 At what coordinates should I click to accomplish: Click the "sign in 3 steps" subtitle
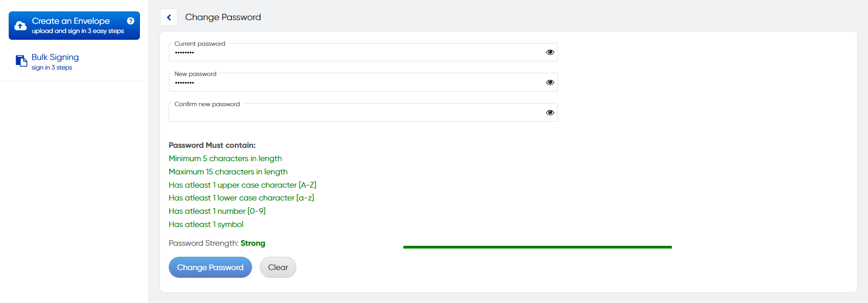[x=52, y=68]
